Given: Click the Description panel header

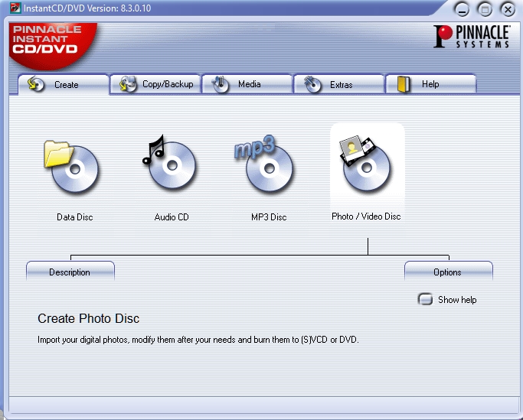Looking at the screenshot, I should pos(70,271).
